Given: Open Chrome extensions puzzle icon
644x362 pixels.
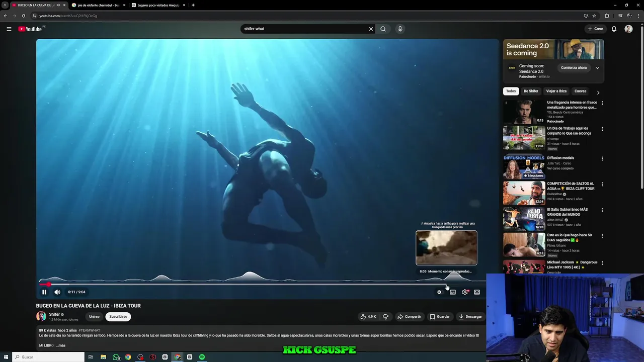Looking at the screenshot, I should point(607,16).
